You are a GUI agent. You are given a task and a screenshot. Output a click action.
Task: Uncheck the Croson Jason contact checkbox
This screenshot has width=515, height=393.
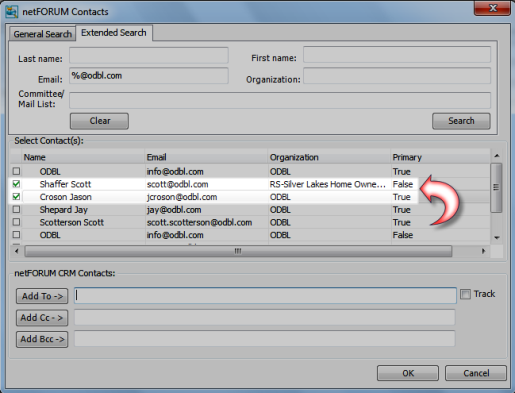[16, 197]
